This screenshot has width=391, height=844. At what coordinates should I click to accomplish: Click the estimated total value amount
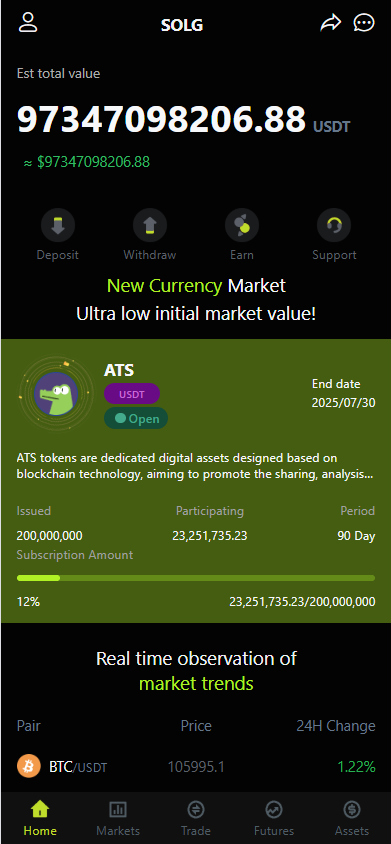click(161, 119)
